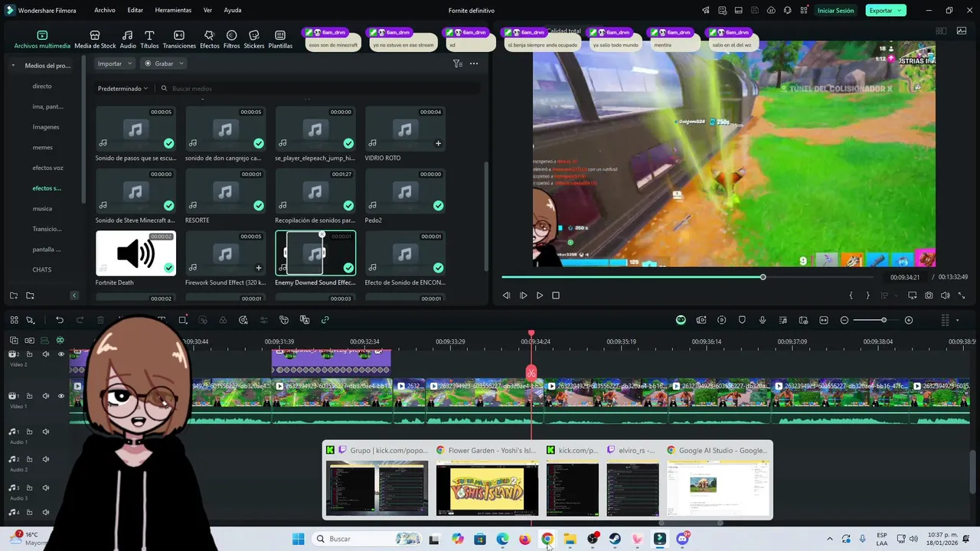Mute the Vídeo 2 track
This screenshot has height=551, width=980.
[x=45, y=354]
